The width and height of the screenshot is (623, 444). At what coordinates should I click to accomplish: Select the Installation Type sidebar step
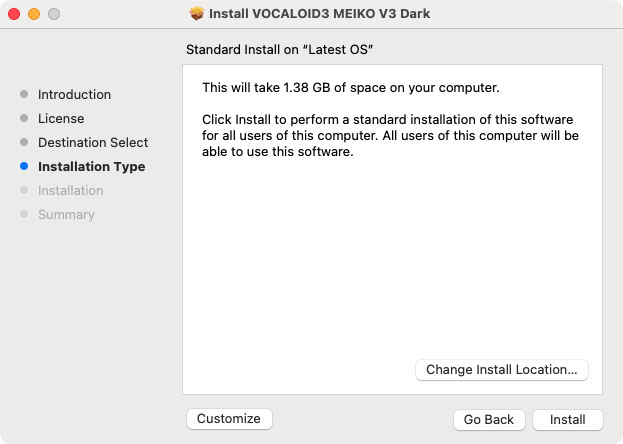91,167
